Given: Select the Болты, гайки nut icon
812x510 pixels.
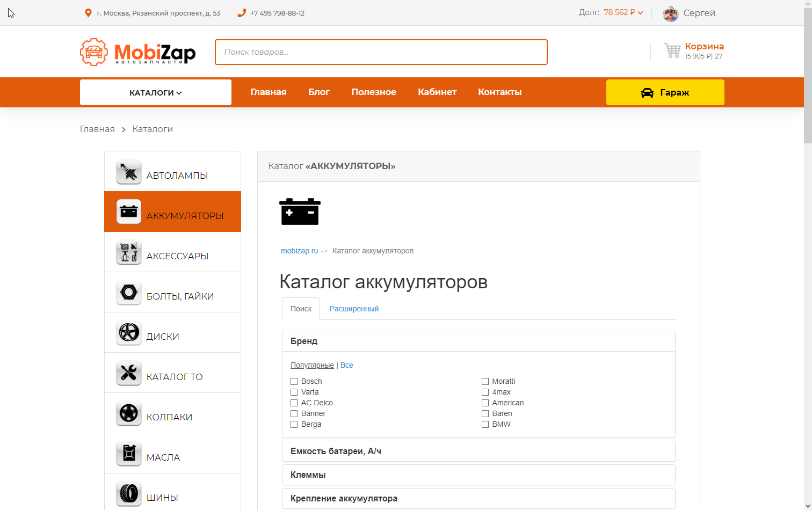Looking at the screenshot, I should 129,293.
